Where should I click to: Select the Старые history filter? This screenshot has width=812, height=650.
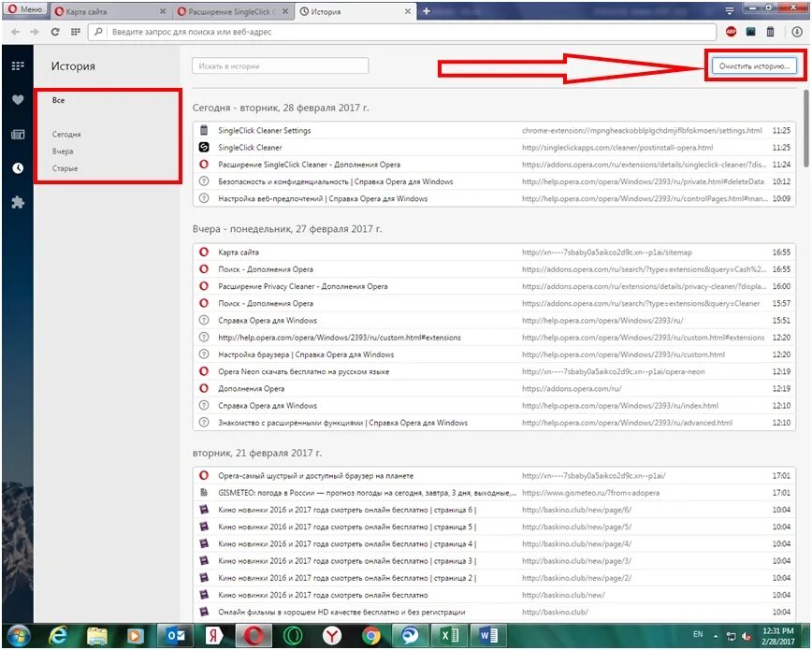(65, 168)
